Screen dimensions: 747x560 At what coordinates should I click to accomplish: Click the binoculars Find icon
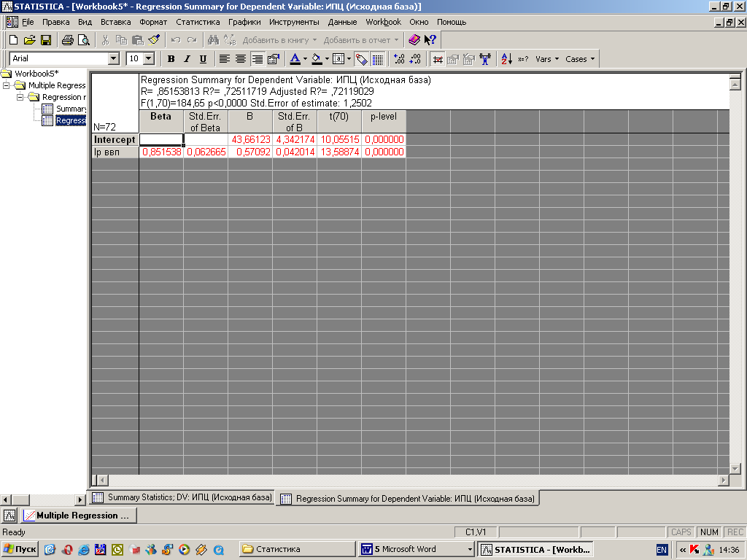coord(213,40)
